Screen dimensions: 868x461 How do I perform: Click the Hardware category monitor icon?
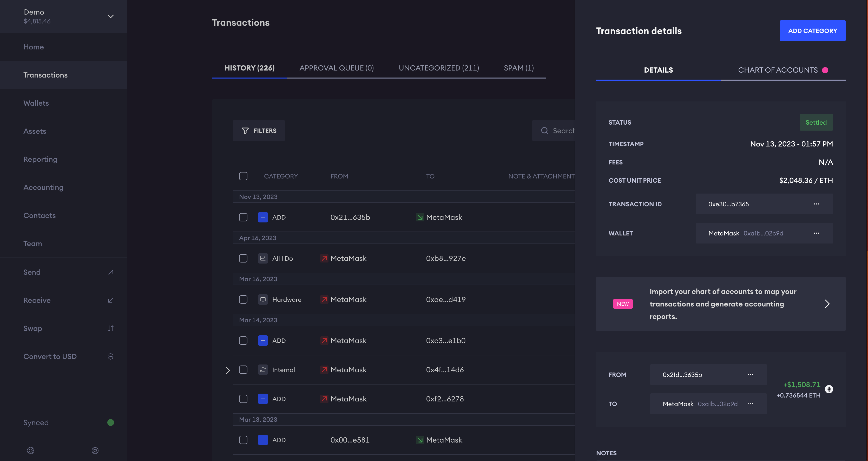pyautogui.click(x=263, y=299)
